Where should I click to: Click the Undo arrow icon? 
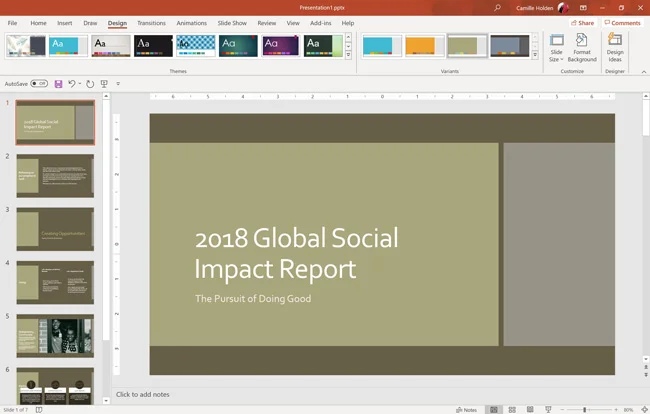tap(72, 84)
